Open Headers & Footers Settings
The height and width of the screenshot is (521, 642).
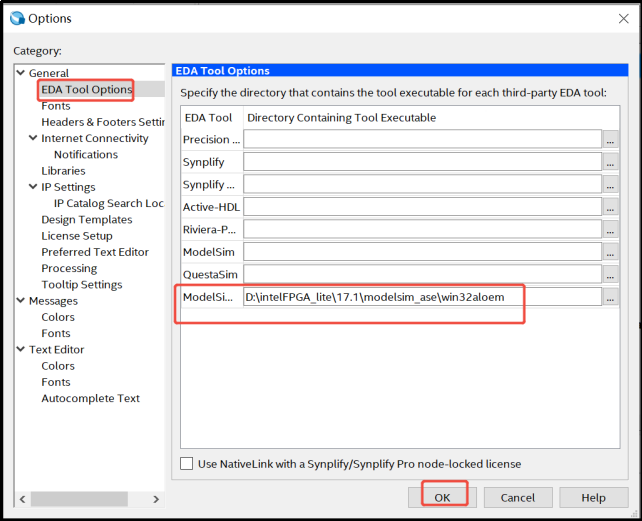coord(103,122)
